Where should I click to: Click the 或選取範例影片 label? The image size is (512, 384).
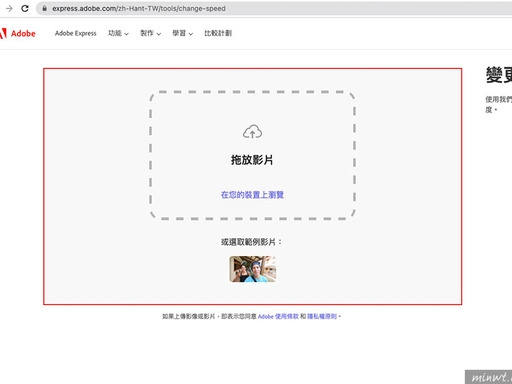point(251,242)
